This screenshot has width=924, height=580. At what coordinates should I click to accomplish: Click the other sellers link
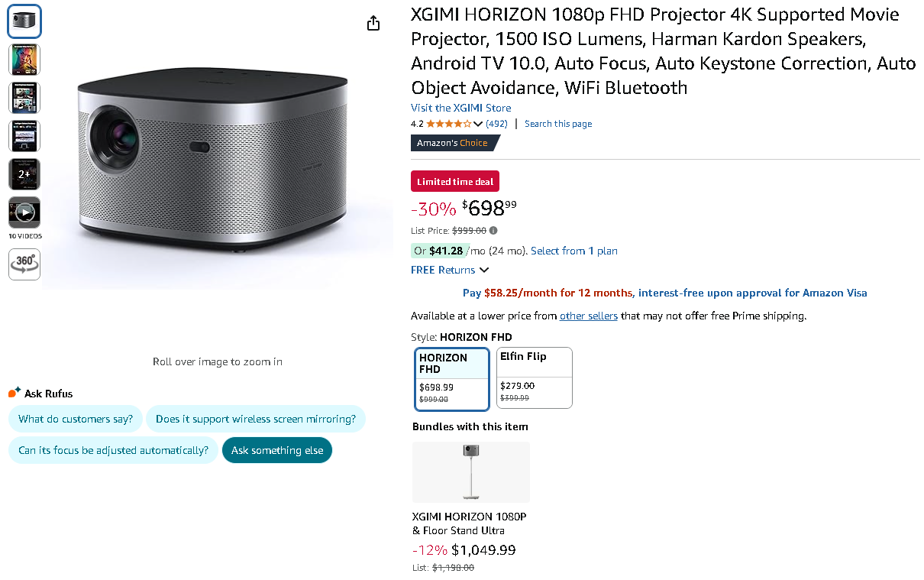(588, 316)
